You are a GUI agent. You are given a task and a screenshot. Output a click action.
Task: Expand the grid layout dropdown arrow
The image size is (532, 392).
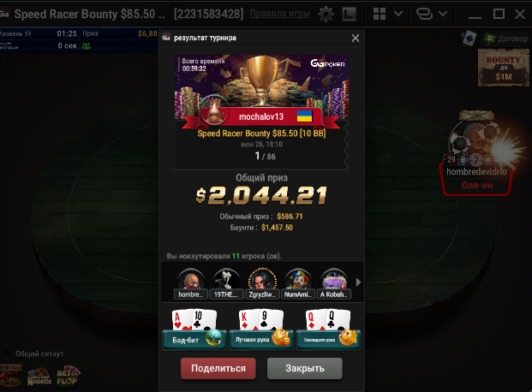(398, 14)
